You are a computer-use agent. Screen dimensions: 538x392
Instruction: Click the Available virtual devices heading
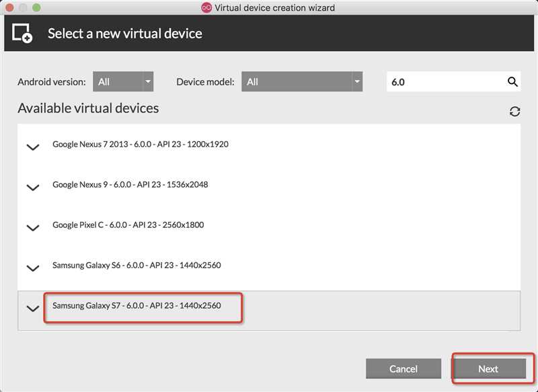[x=88, y=108]
